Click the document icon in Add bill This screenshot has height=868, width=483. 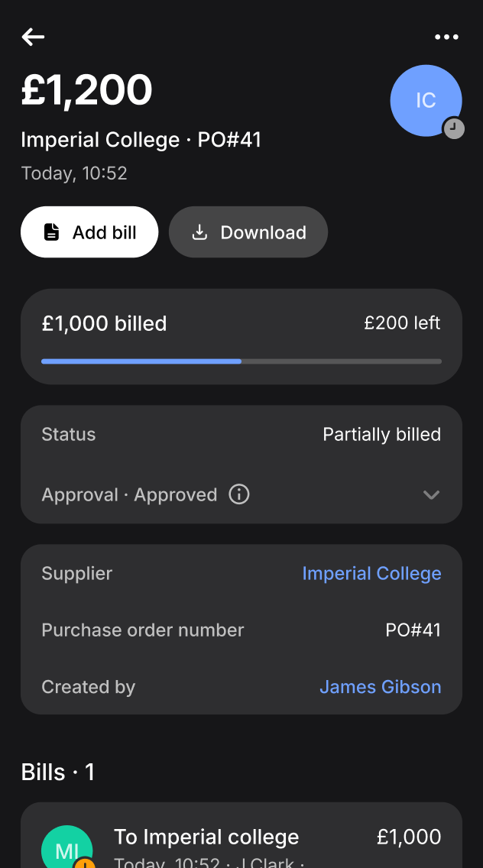51,232
